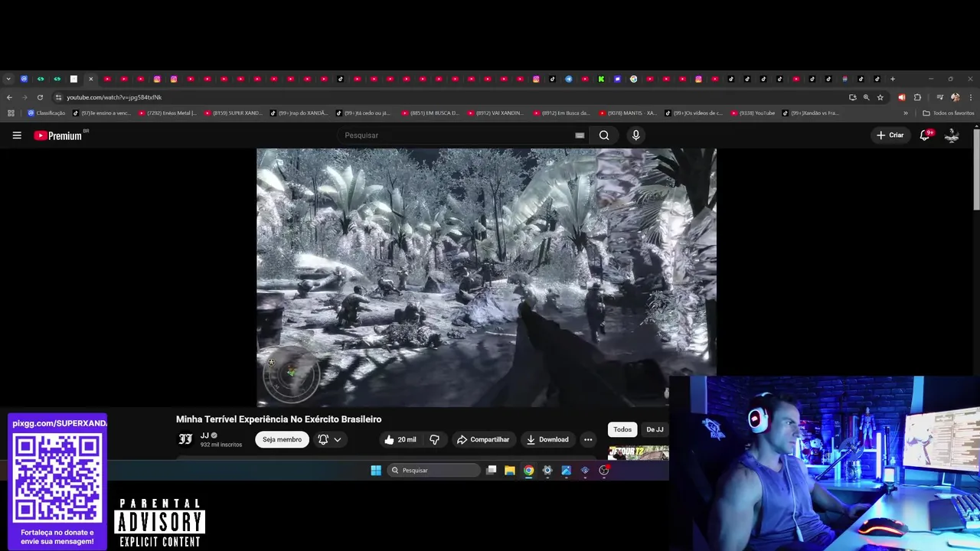Switch to the green Kick tab
Viewport: 980px width, 551px height.
[601, 79]
